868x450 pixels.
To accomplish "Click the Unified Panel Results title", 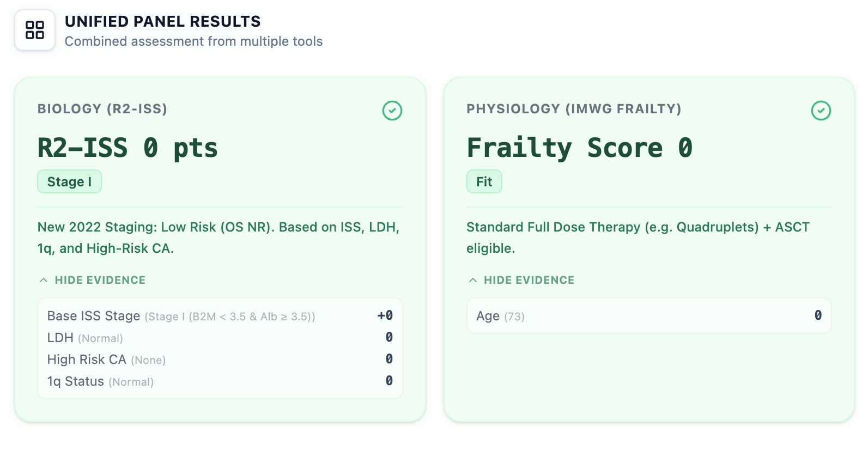I will point(162,22).
